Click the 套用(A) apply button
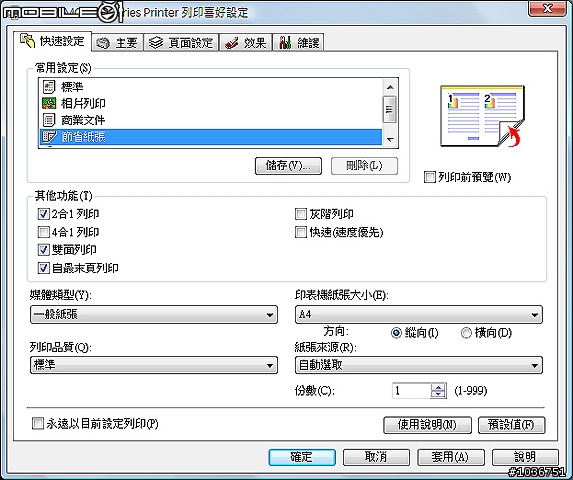 pyautogui.click(x=451, y=457)
